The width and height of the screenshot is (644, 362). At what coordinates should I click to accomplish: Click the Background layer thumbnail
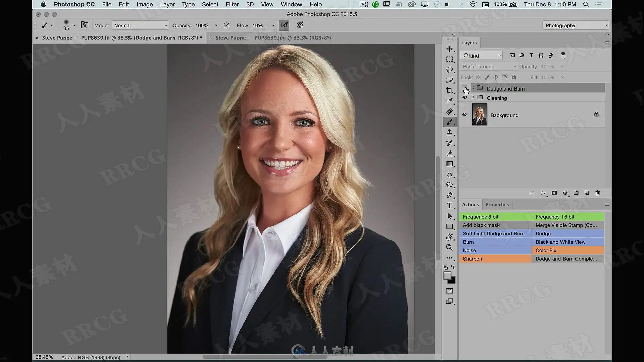479,115
